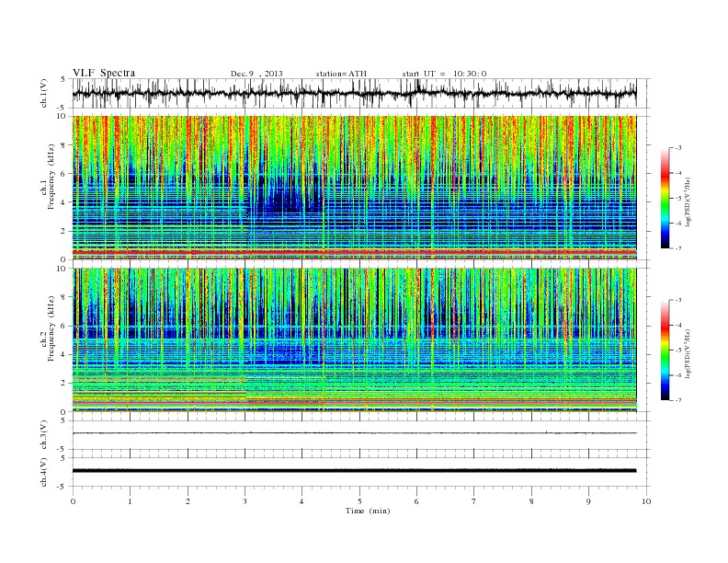Screen dimensions: 728x563
Task: Click the ch.1 colorbar log(PSD) label
Action: tap(689, 202)
